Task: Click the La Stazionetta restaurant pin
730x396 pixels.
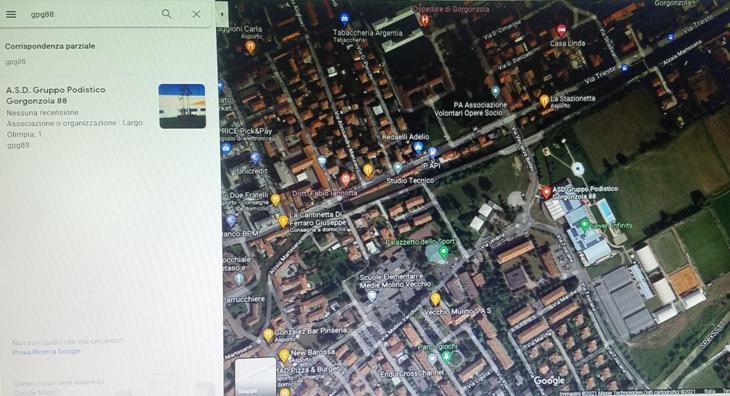Action: click(544, 101)
